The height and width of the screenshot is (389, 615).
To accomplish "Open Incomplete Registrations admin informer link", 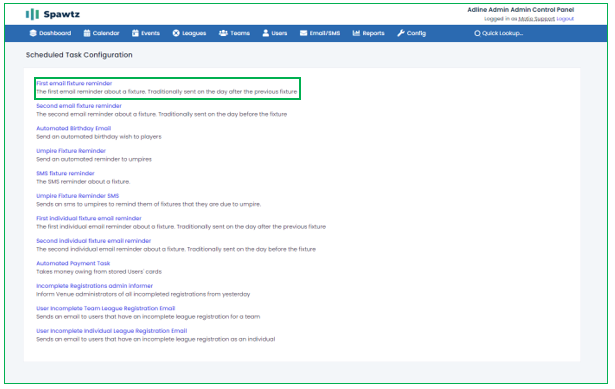I will [x=95, y=286].
